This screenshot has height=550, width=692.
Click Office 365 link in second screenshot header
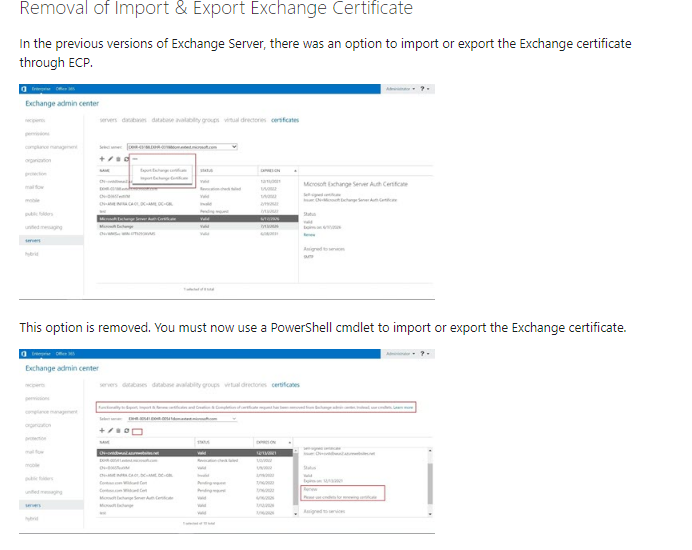[x=65, y=354]
